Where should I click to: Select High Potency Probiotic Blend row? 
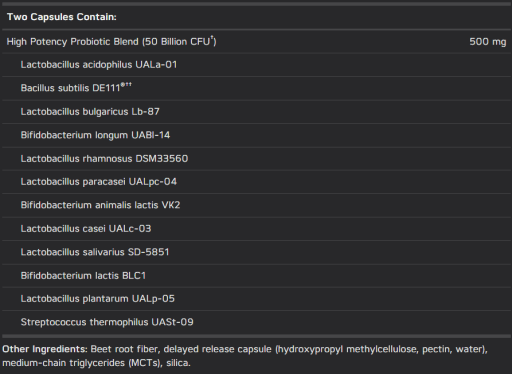point(256,42)
